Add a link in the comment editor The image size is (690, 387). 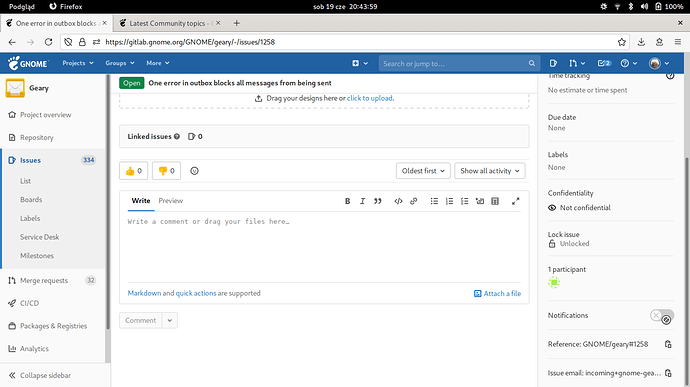pyautogui.click(x=413, y=201)
